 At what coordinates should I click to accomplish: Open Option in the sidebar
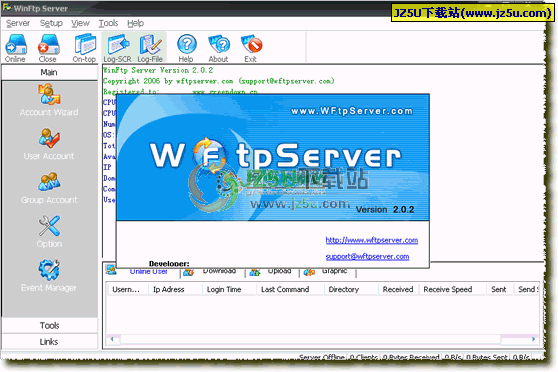click(x=49, y=232)
